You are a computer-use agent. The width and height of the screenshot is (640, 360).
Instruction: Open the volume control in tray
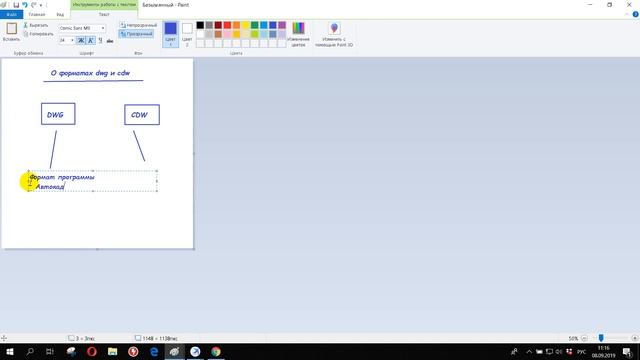coord(558,351)
